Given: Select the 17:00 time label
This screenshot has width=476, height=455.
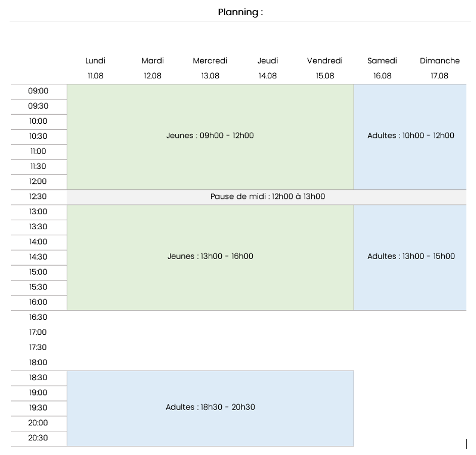Looking at the screenshot, I should coord(38,332).
